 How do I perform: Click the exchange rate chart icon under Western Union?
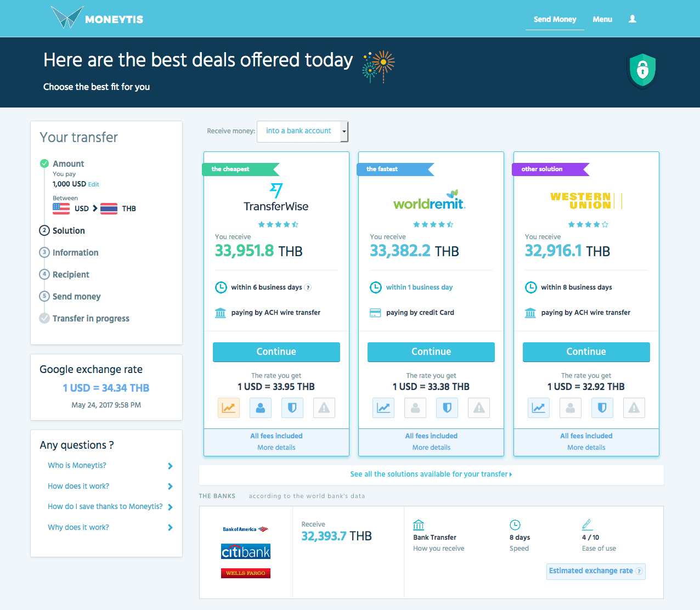click(539, 408)
